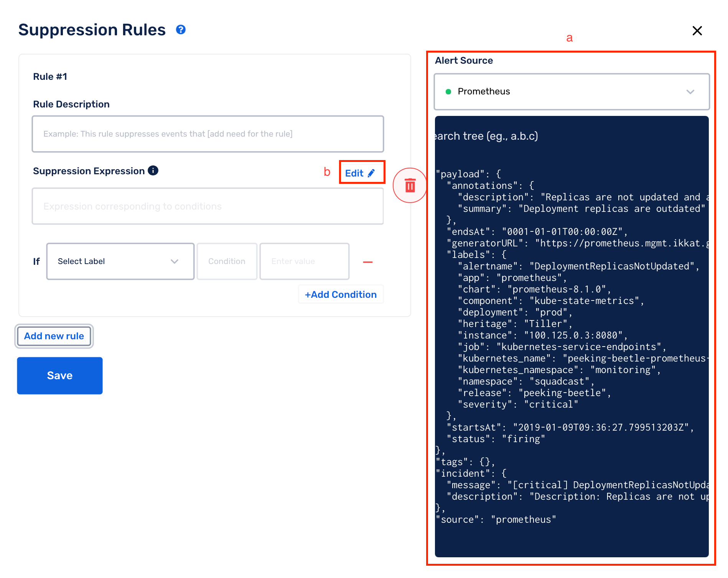This screenshot has height=578, width=728.
Task: Delete Rule #1 with trash icon
Action: [x=410, y=185]
